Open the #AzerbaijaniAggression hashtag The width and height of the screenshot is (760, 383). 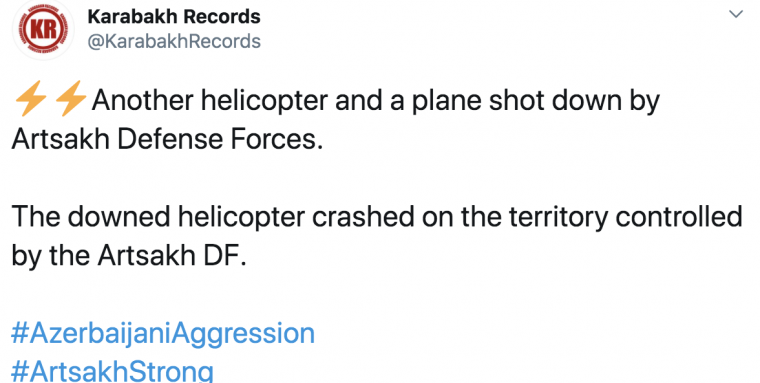tap(163, 334)
